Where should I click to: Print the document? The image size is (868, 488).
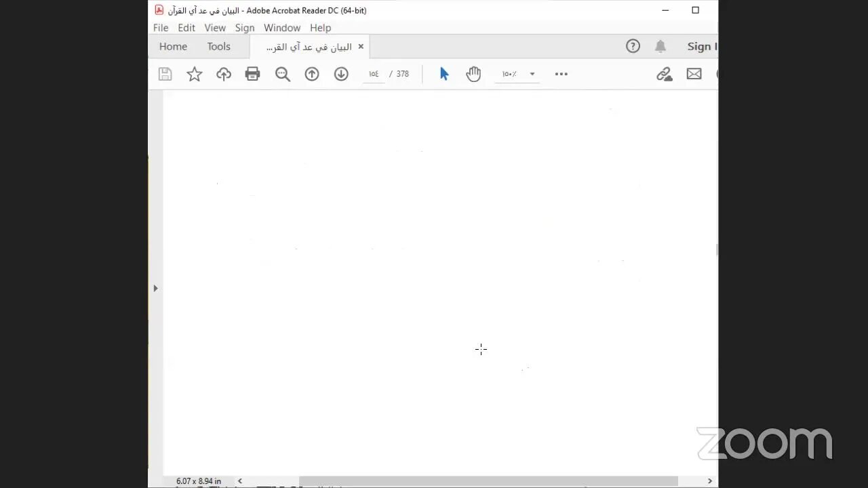tap(253, 74)
